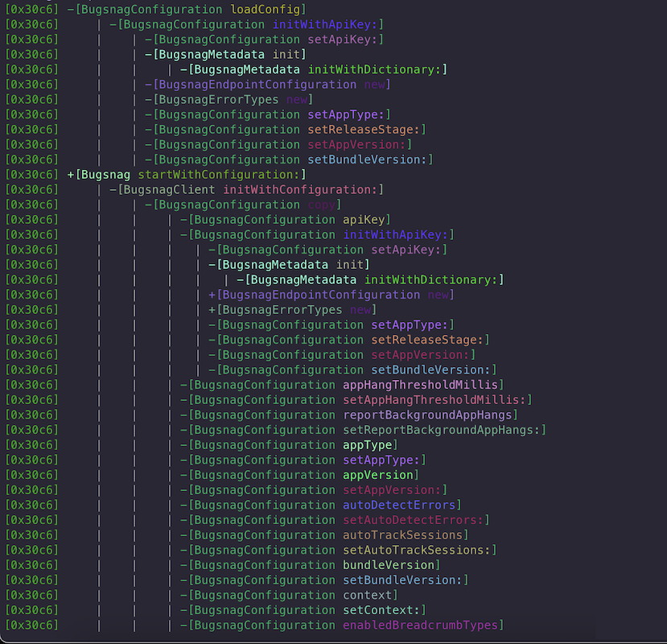The width and height of the screenshot is (667, 644).
Task: Click the setAppHangThresholdMillis: setter line
Action: click(x=356, y=399)
